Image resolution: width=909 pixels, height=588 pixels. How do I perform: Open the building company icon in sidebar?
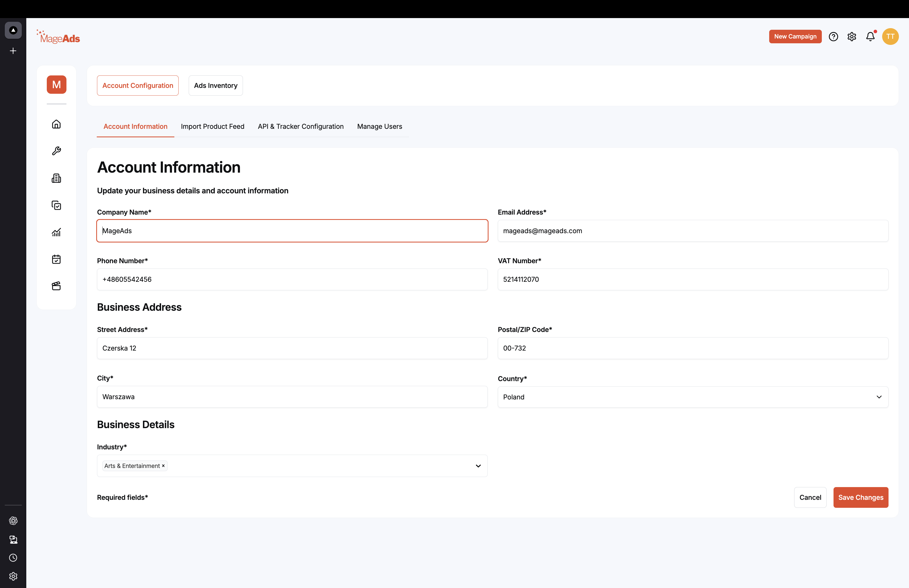(x=56, y=178)
